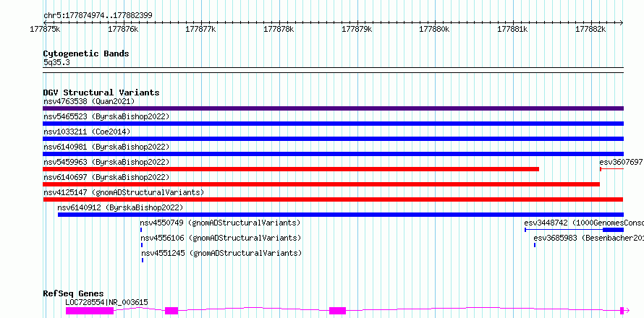644x318 pixels.
Task: Click the 177881k ruler position
Action: point(512,29)
